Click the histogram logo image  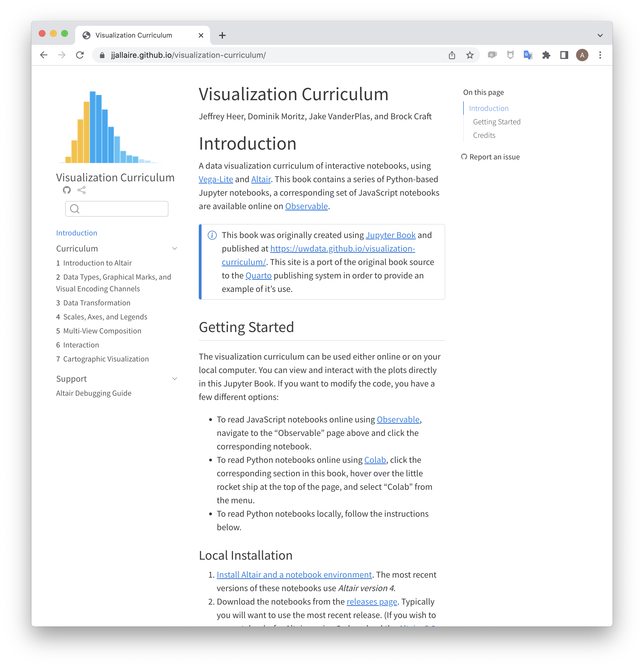[x=111, y=127]
